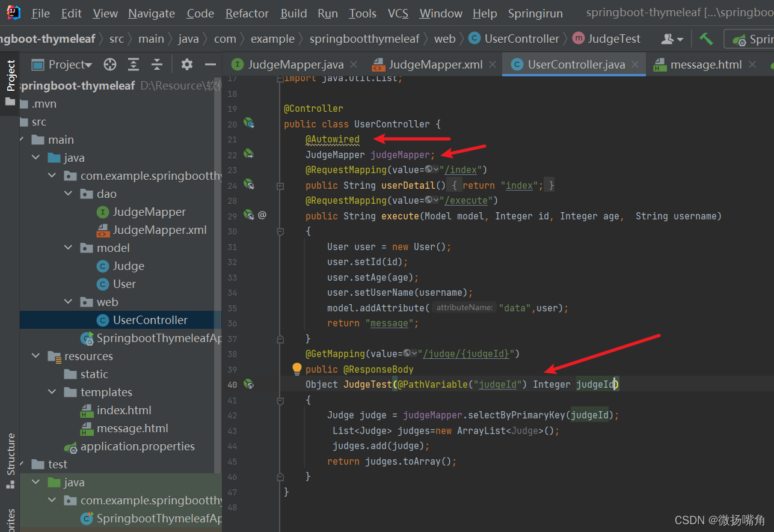Click the "/index" URL mapping link

pyautogui.click(x=461, y=170)
